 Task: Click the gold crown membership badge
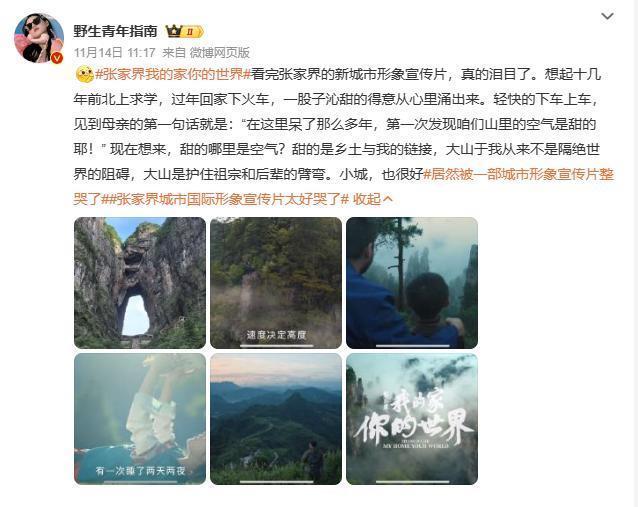(184, 31)
